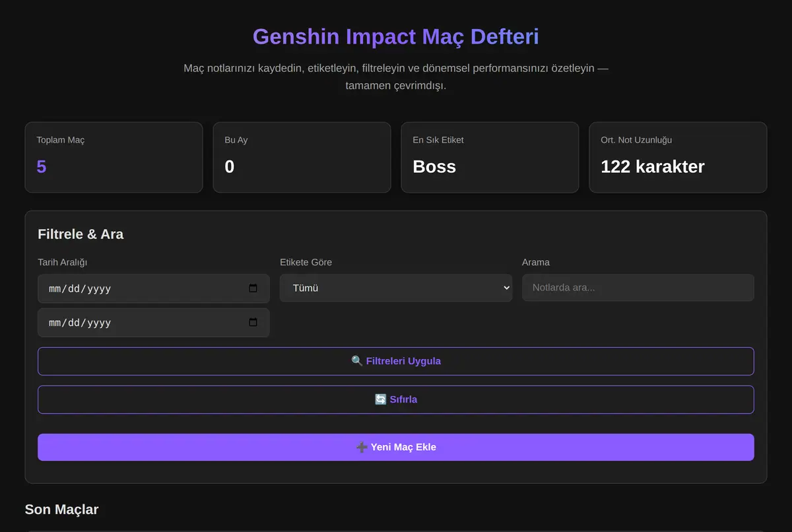
Task: Click the subtitle beginning with Maç notlarınızı kaydedin
Action: [396, 77]
